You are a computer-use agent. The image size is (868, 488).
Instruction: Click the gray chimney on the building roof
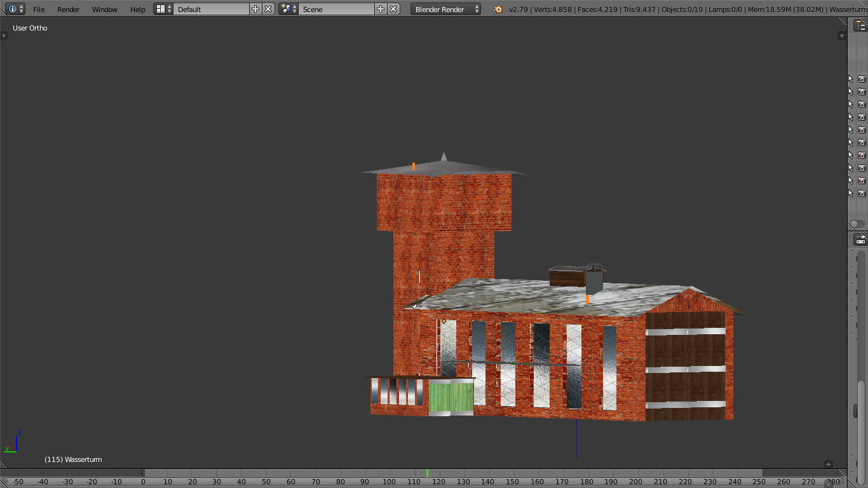coord(594,279)
